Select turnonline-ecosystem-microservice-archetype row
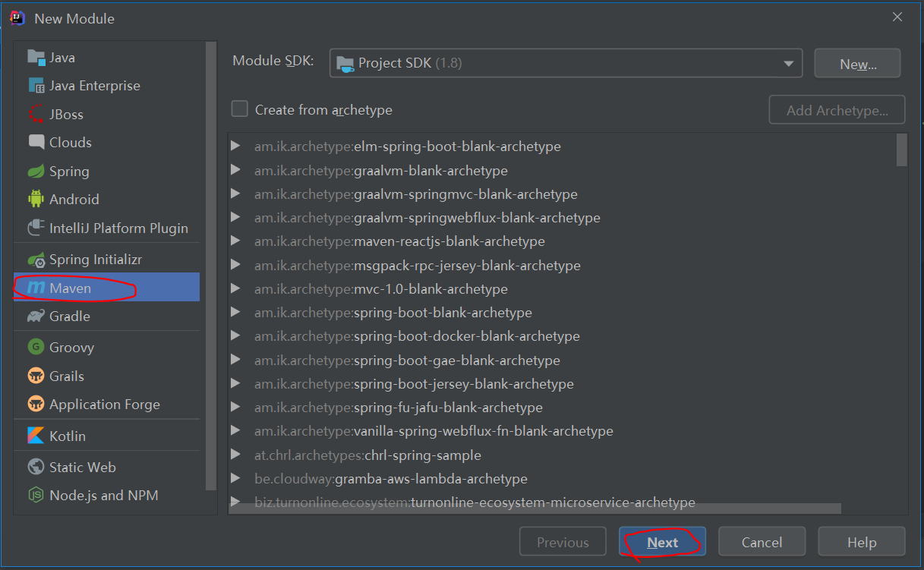The height and width of the screenshot is (570, 924). [562, 502]
